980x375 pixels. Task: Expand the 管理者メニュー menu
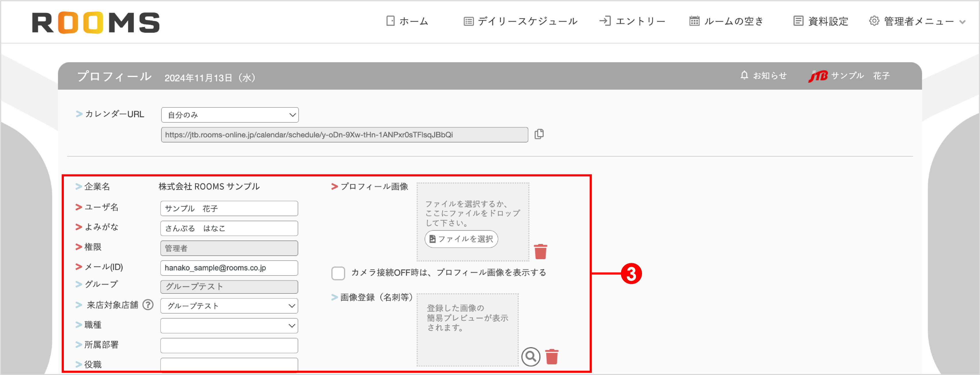coord(917,22)
